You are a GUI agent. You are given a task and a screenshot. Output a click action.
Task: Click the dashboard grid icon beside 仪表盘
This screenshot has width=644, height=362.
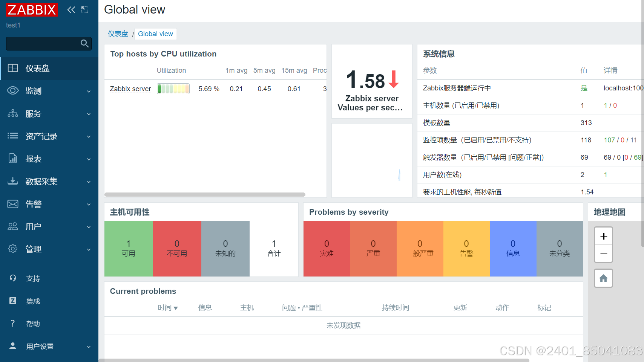pos(13,68)
